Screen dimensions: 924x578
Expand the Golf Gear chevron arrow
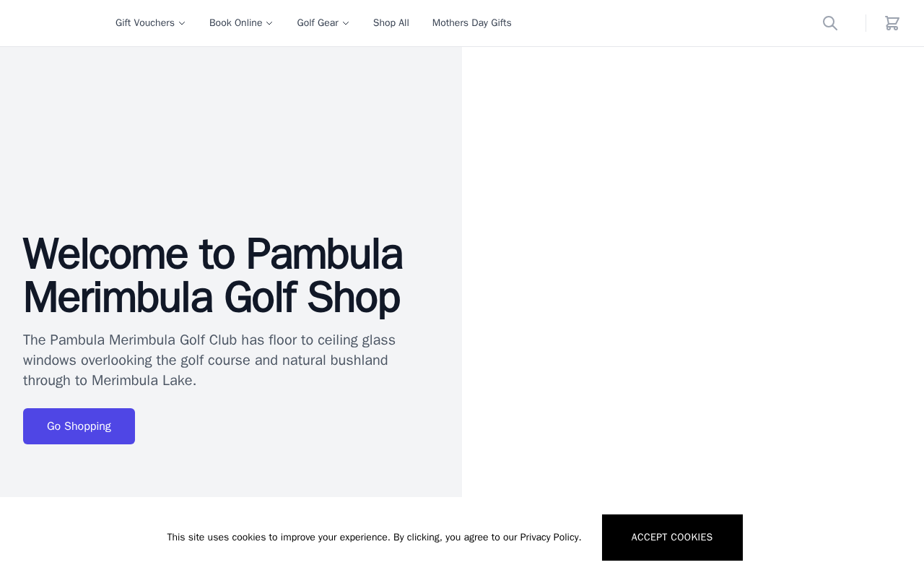click(346, 23)
